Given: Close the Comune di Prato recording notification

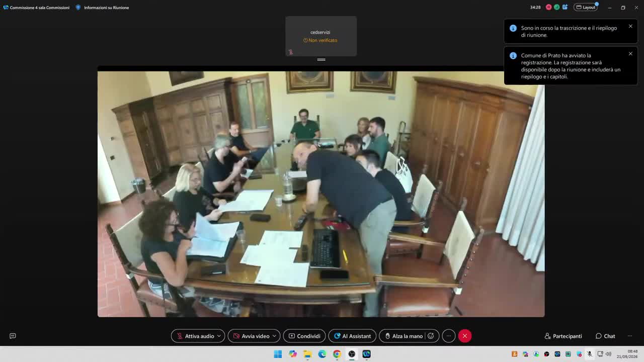Looking at the screenshot, I should pos(630,54).
